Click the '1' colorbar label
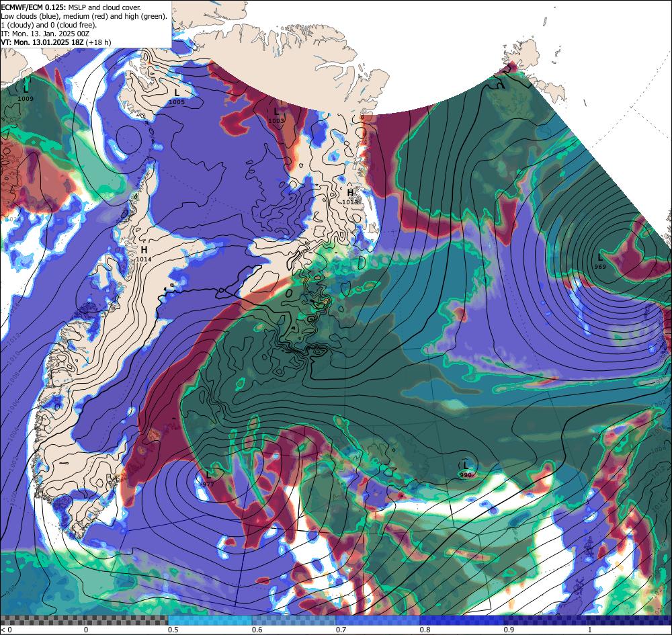 (x=590, y=630)
